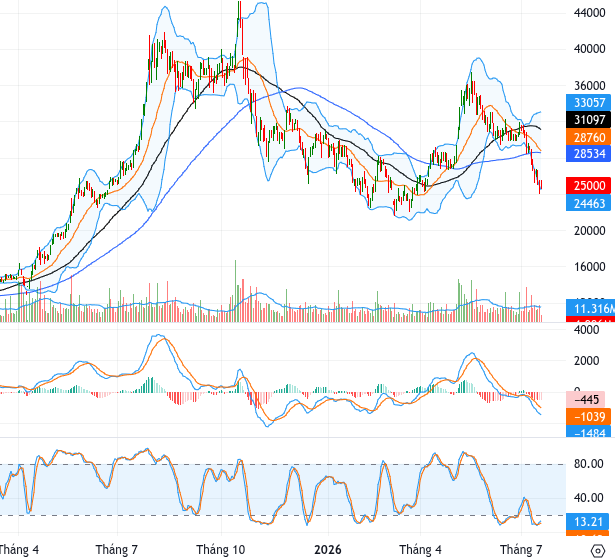Select the 13.21 stochastic value label
This screenshot has height=558, width=615.
click(588, 522)
